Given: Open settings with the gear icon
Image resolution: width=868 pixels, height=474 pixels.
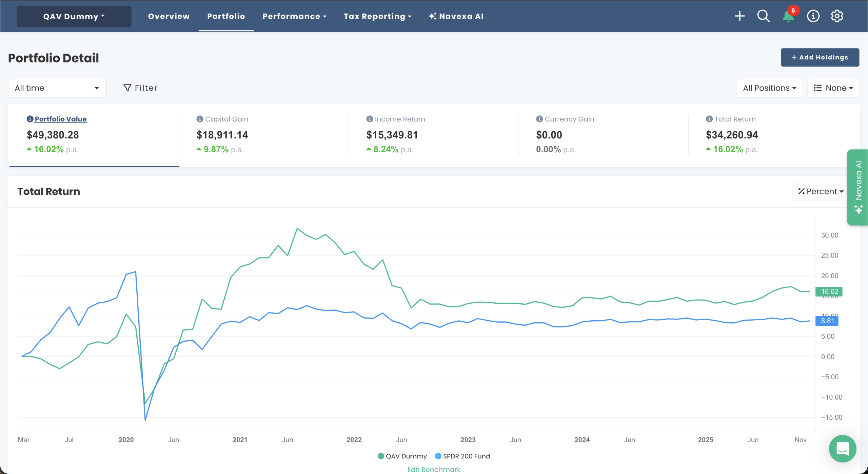Looking at the screenshot, I should click(837, 16).
